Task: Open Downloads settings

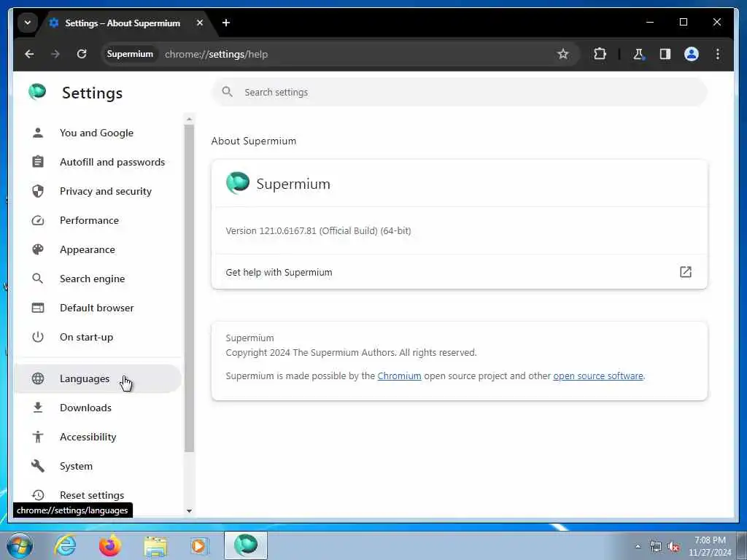Action: click(x=98, y=408)
